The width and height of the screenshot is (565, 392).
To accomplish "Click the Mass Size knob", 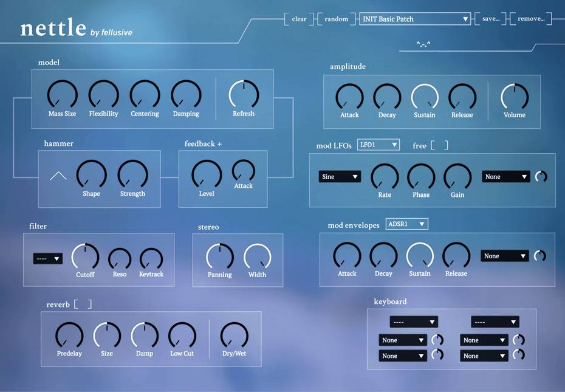I will click(x=62, y=95).
